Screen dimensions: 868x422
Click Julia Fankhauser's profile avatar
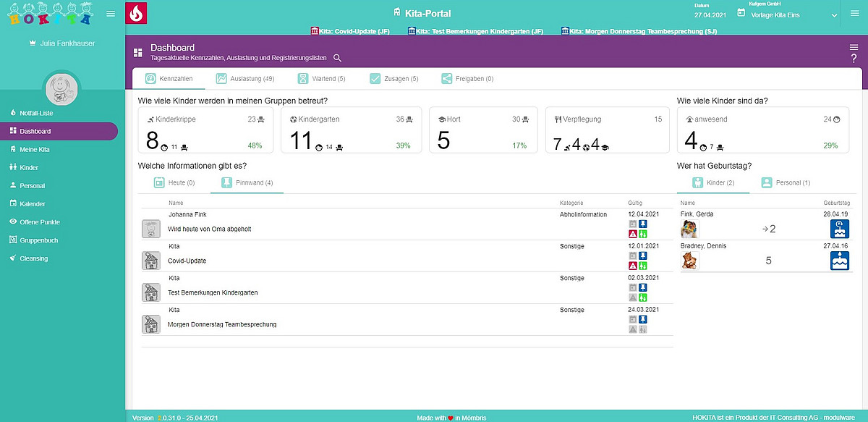(x=61, y=88)
